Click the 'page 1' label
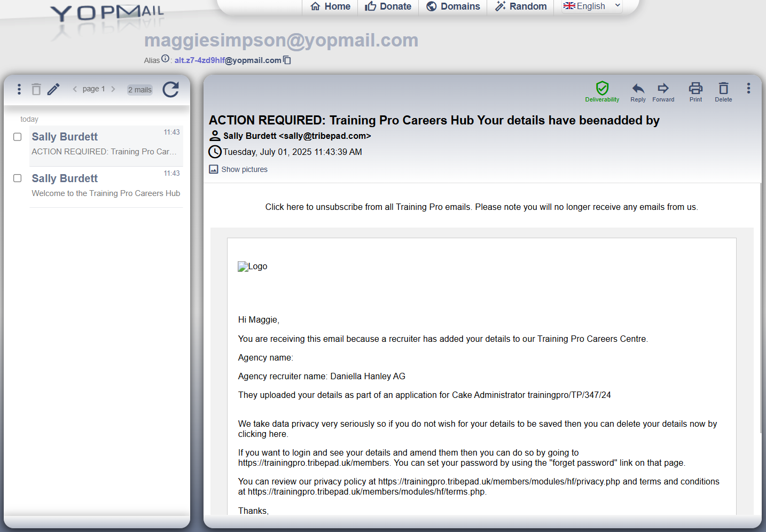This screenshot has width=766, height=532. [x=94, y=89]
